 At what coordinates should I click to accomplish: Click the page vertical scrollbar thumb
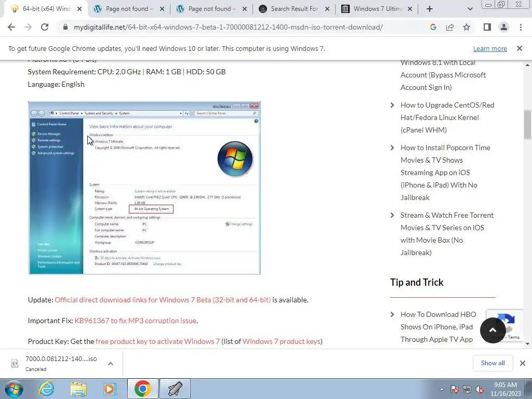coord(527,124)
